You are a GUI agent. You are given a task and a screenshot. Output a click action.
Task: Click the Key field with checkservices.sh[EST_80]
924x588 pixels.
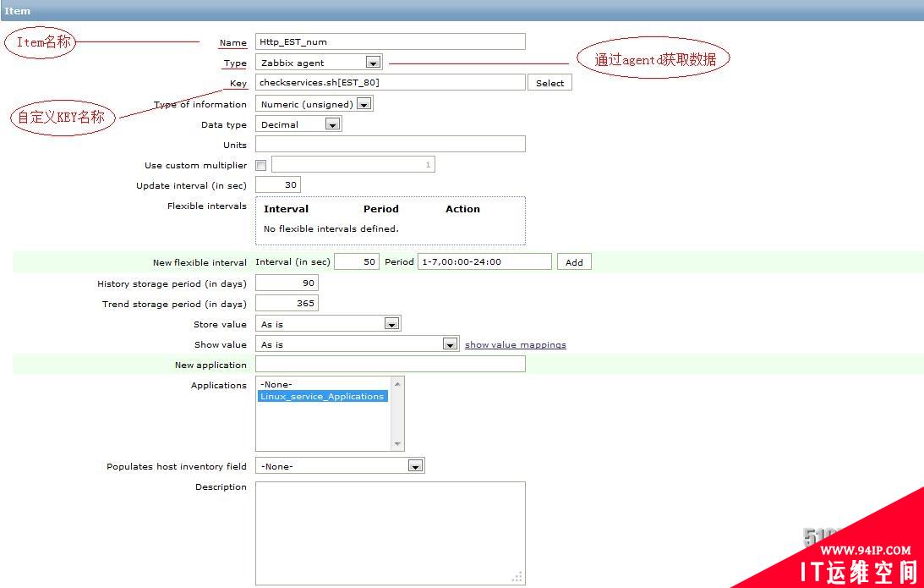point(390,83)
